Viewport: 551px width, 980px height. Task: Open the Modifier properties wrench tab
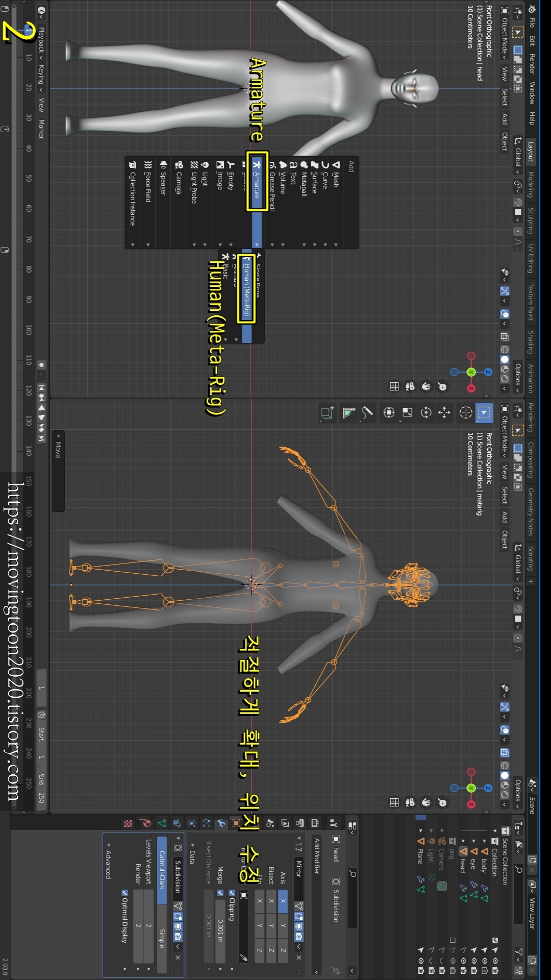[221, 823]
